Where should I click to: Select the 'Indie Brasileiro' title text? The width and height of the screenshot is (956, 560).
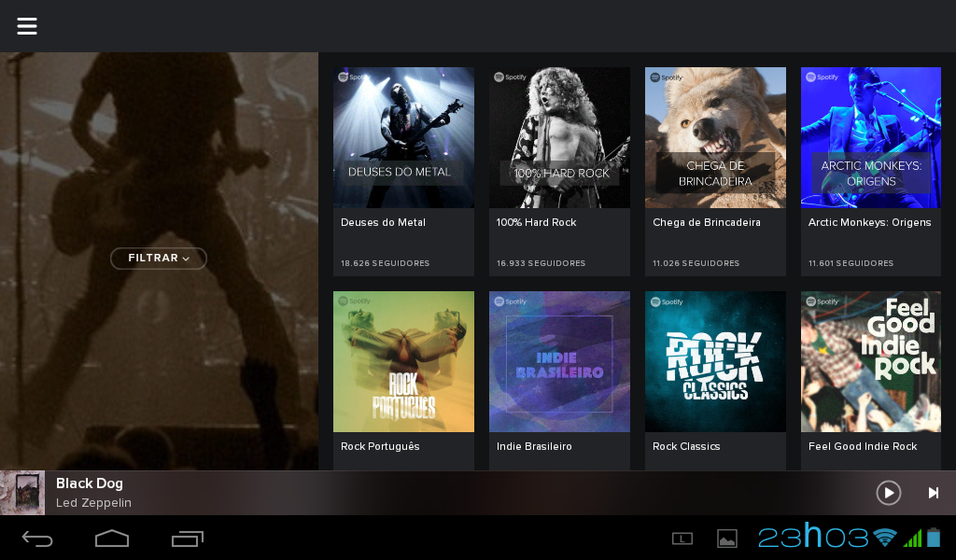[x=534, y=446]
